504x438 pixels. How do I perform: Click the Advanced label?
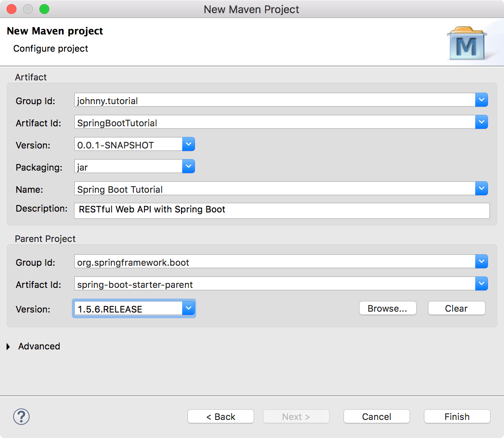pos(39,346)
